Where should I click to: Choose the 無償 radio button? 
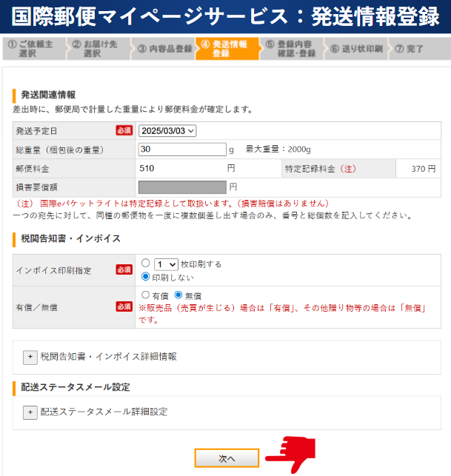tap(178, 295)
